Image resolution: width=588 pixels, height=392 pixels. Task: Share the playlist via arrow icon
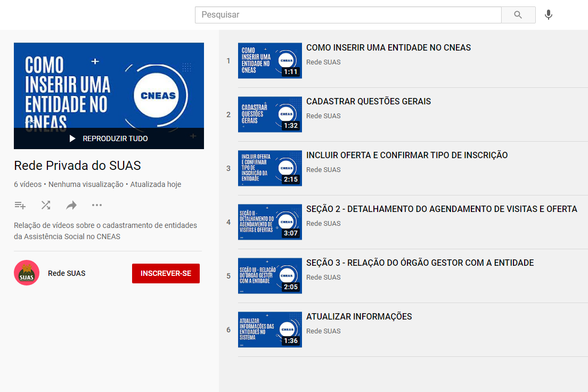(71, 205)
